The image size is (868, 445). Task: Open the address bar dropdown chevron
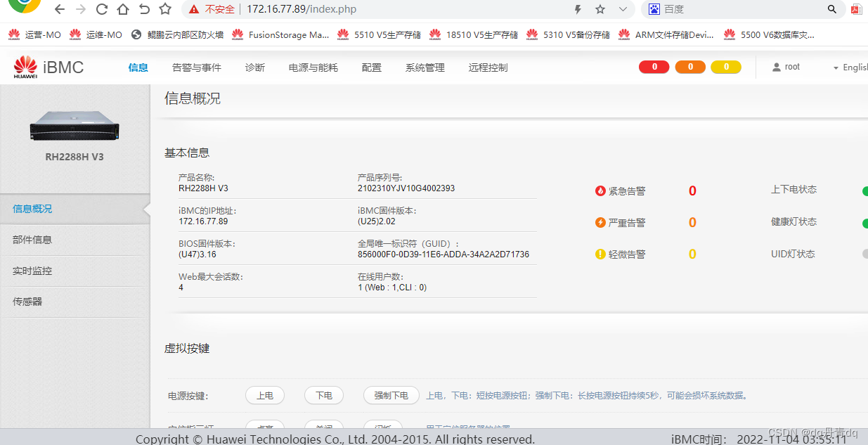pos(623,9)
